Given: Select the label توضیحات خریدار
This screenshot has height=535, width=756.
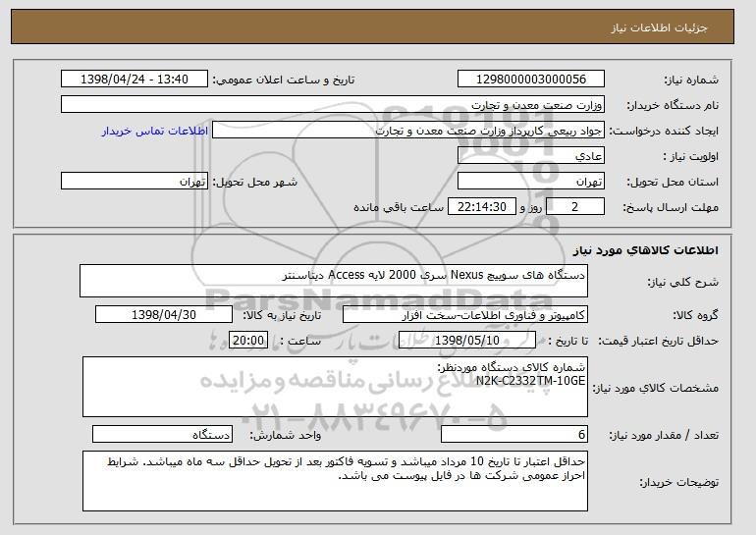Looking at the screenshot, I should 678,482.
